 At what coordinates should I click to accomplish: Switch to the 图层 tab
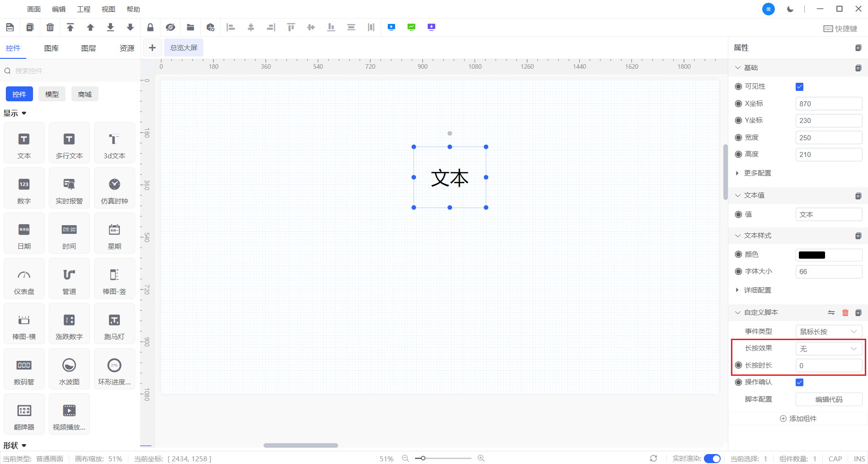[x=89, y=48]
